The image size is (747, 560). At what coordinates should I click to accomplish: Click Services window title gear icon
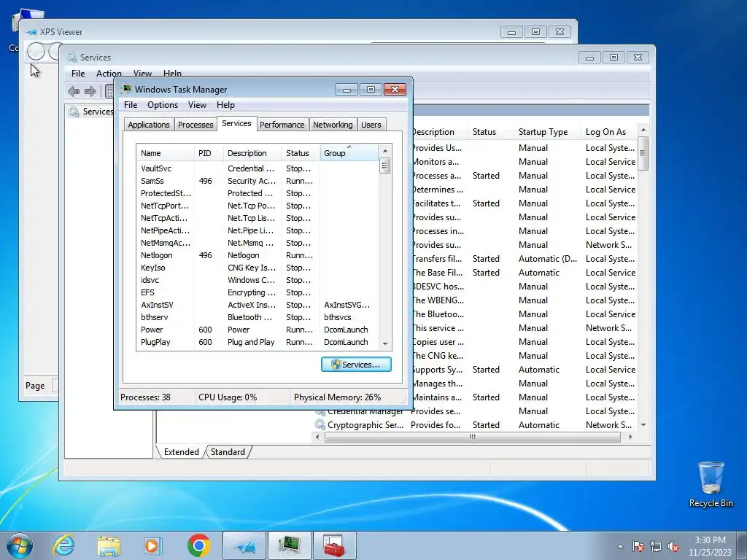point(72,57)
